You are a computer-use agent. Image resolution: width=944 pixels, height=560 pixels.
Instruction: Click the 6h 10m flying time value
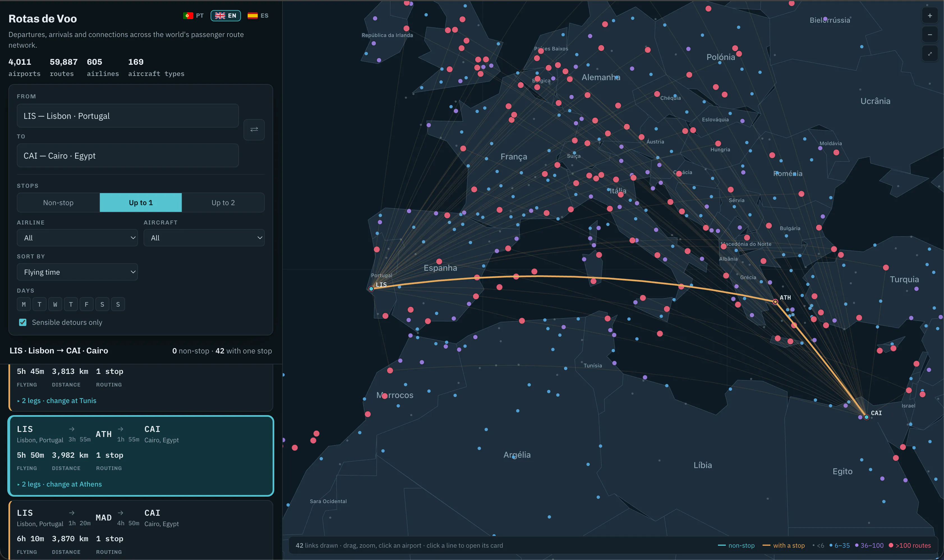pos(30,538)
